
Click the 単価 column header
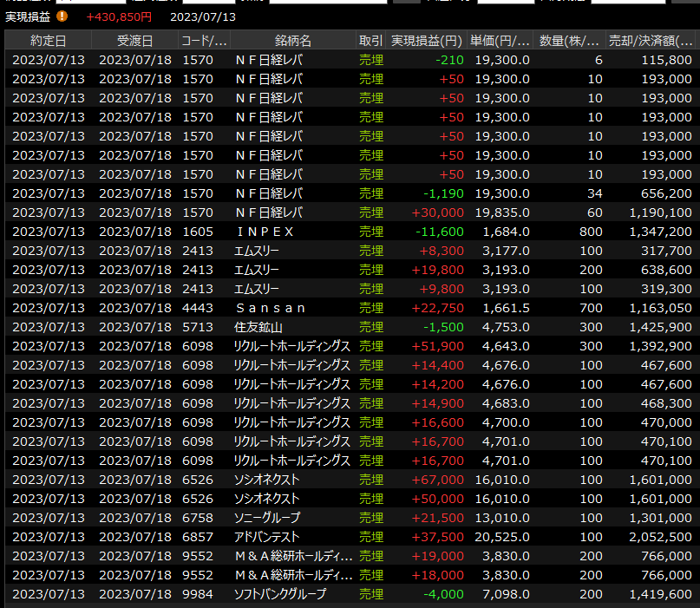(499, 41)
